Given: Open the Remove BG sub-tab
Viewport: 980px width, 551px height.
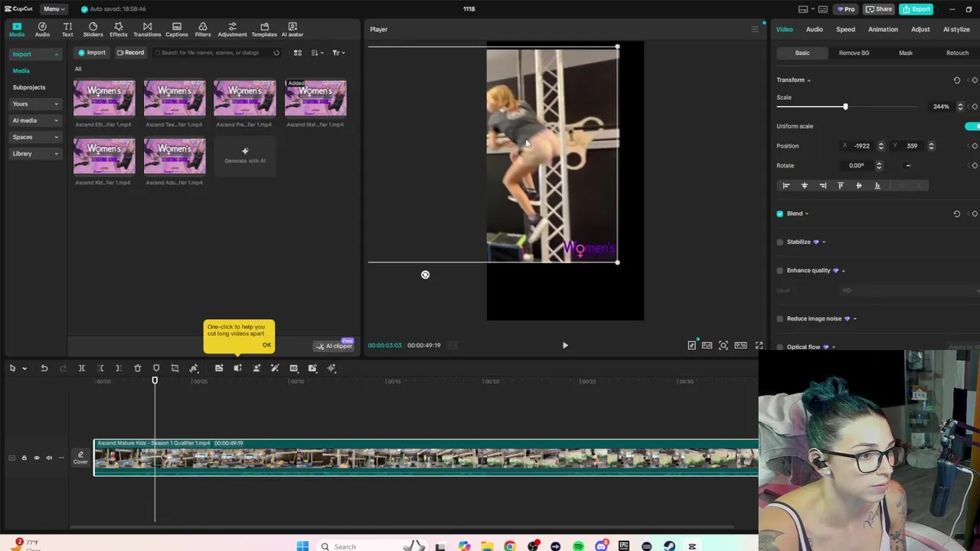Looking at the screenshot, I should 854,53.
